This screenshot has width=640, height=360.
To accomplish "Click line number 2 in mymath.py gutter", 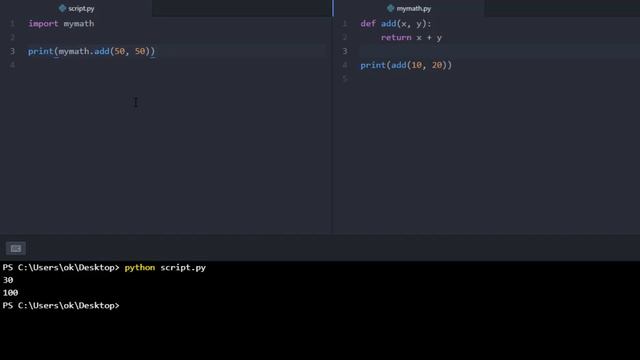I will pyautogui.click(x=345, y=37).
